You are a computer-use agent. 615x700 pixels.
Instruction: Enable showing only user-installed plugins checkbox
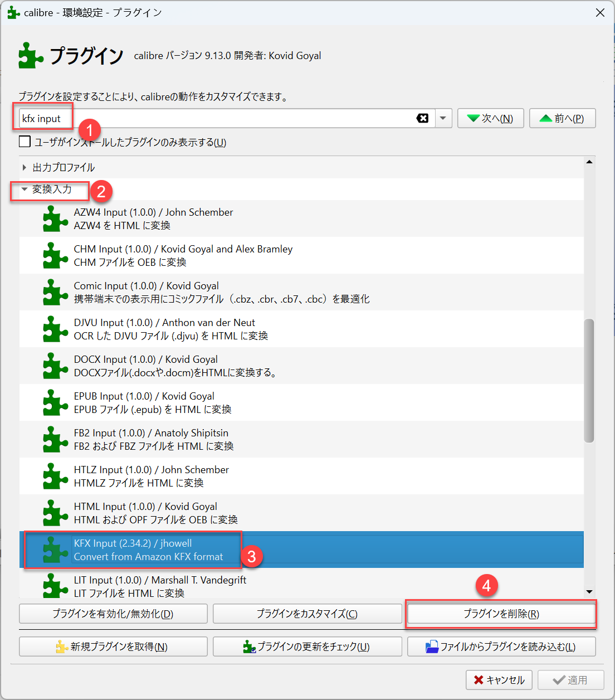click(25, 142)
